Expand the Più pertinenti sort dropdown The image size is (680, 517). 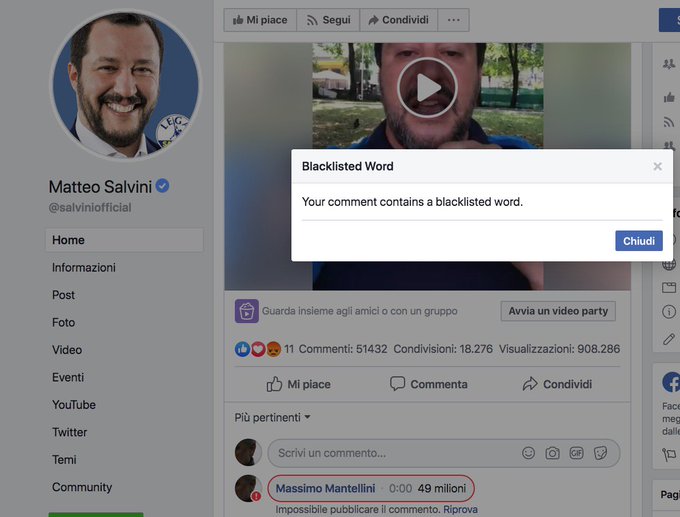[272, 417]
